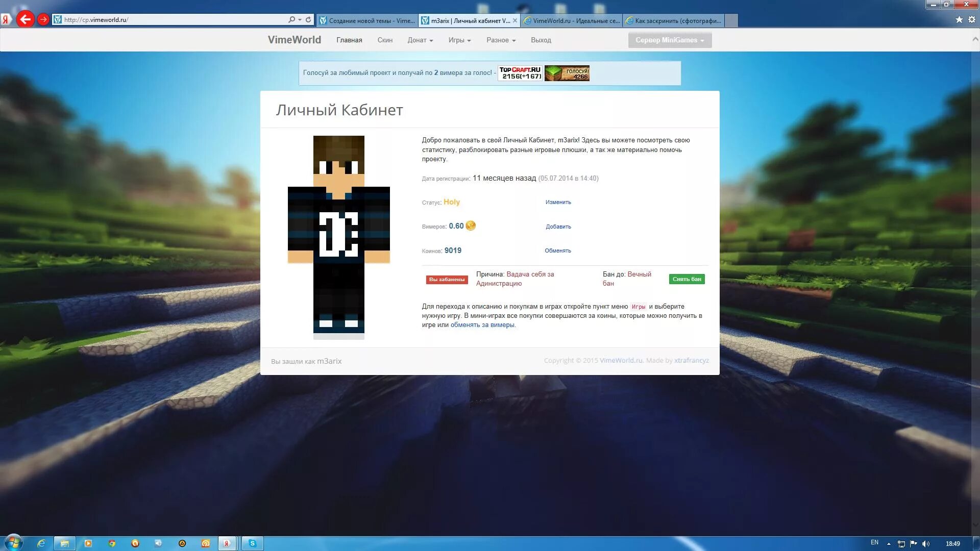Click the inline 'Игры' code label

coord(638,307)
